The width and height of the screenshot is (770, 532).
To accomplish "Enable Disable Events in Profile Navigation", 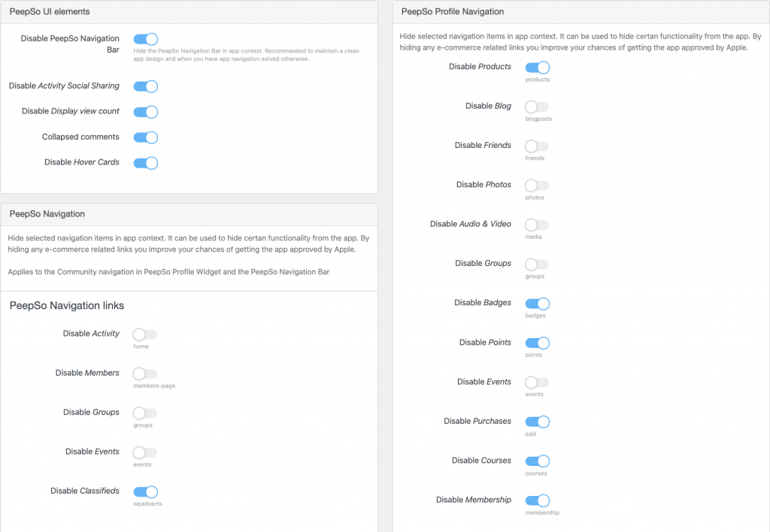I will coord(537,382).
